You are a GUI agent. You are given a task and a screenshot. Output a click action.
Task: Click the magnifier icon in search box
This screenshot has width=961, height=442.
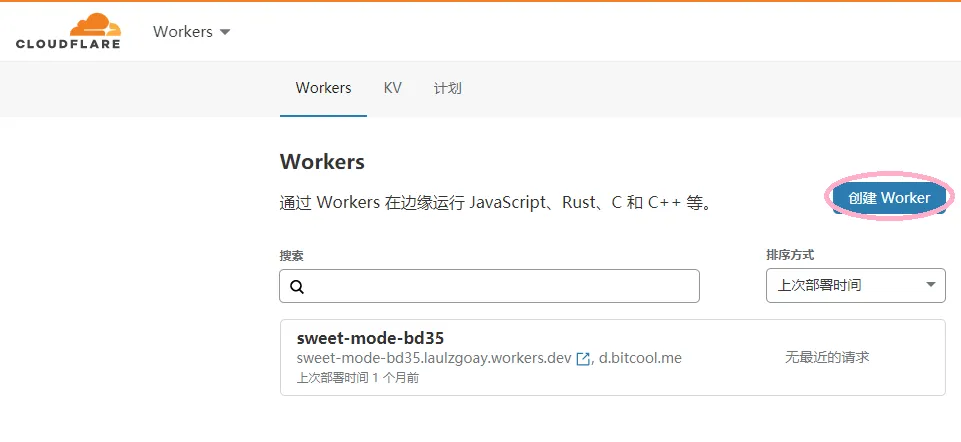(x=297, y=286)
